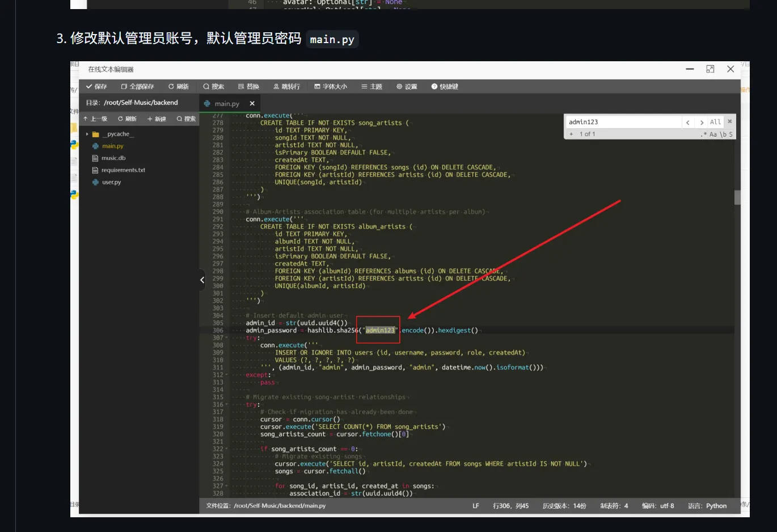Open 搜索 in the top toolbar

214,87
